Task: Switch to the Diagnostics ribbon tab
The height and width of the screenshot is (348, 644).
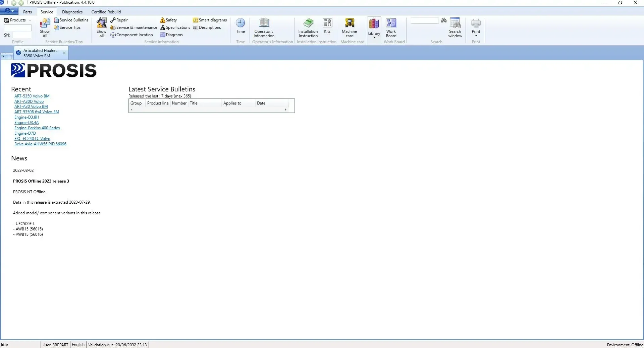Action: click(x=72, y=12)
